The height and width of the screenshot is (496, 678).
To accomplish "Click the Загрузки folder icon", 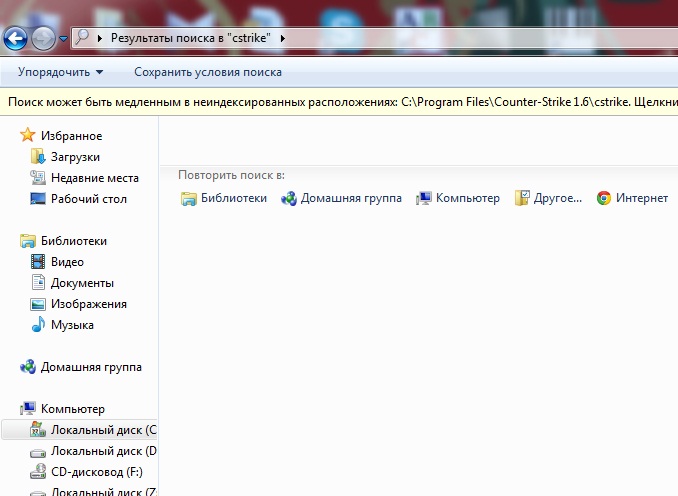I will point(38,157).
